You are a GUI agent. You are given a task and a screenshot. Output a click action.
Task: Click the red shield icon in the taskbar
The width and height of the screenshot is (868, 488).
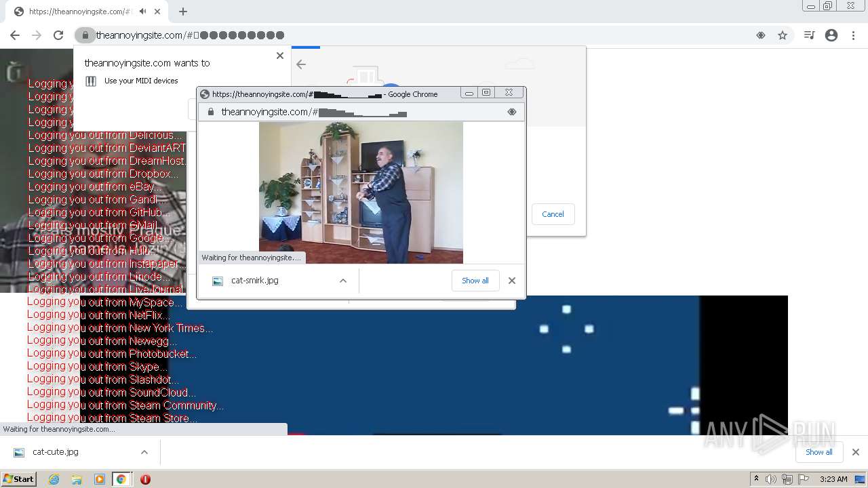click(145, 479)
